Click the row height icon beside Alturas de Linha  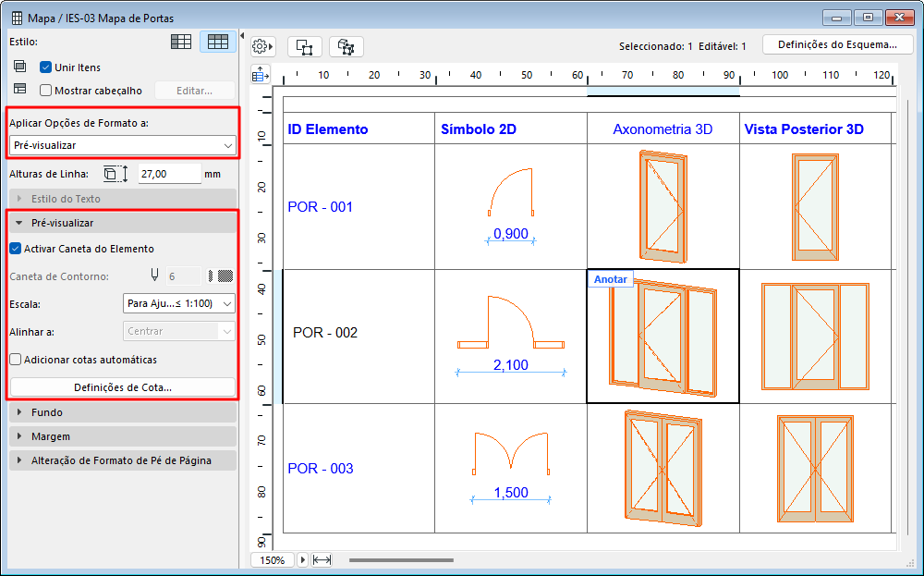tap(115, 174)
